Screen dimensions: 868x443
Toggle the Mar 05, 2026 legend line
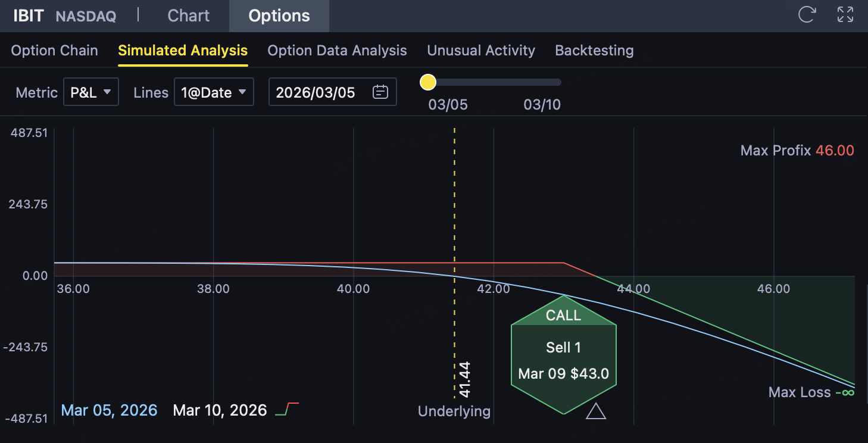pos(109,410)
